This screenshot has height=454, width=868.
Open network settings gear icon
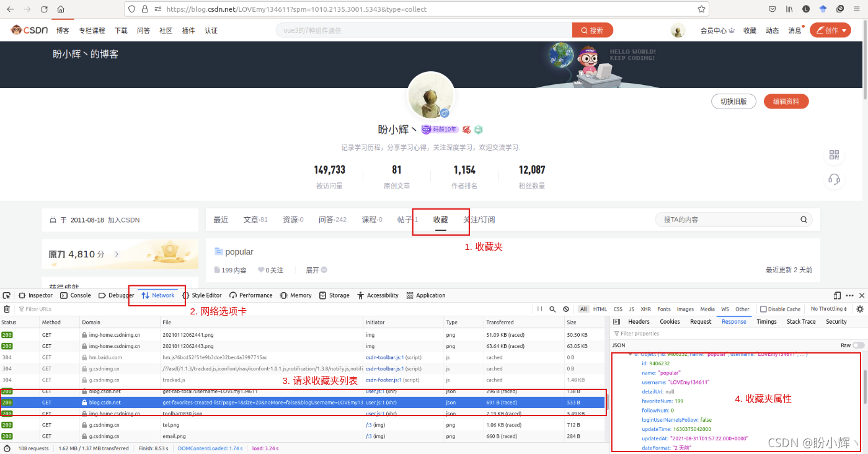[x=860, y=309]
